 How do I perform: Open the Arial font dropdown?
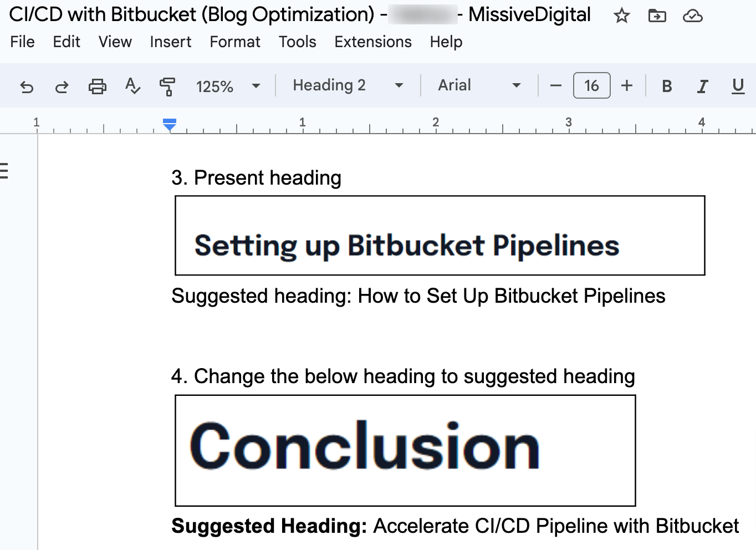click(x=479, y=85)
